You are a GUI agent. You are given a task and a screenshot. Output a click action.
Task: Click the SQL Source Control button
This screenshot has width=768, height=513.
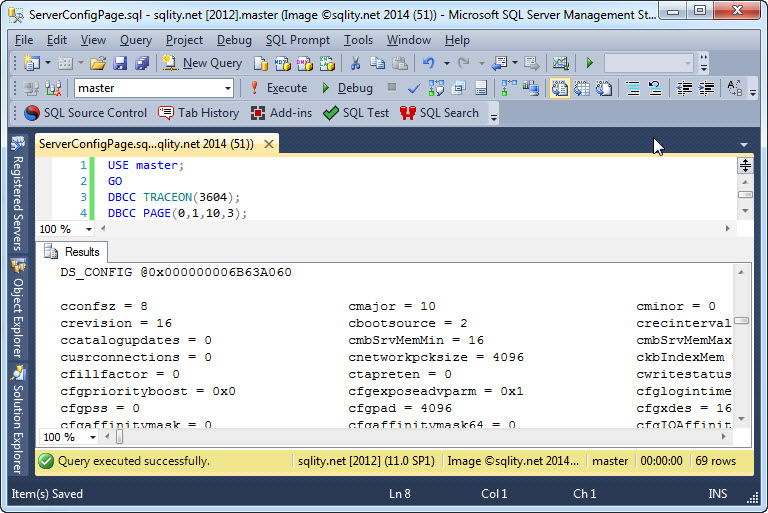pos(86,113)
